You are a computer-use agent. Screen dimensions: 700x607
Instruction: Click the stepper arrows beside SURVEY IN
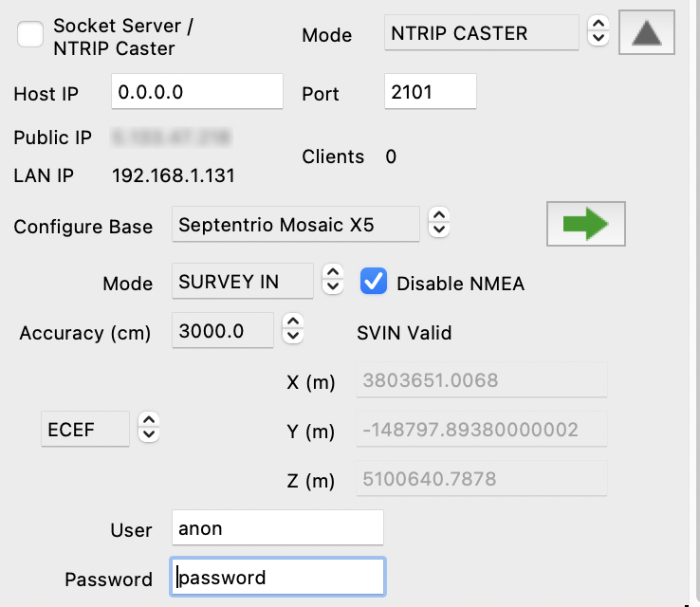click(332, 282)
